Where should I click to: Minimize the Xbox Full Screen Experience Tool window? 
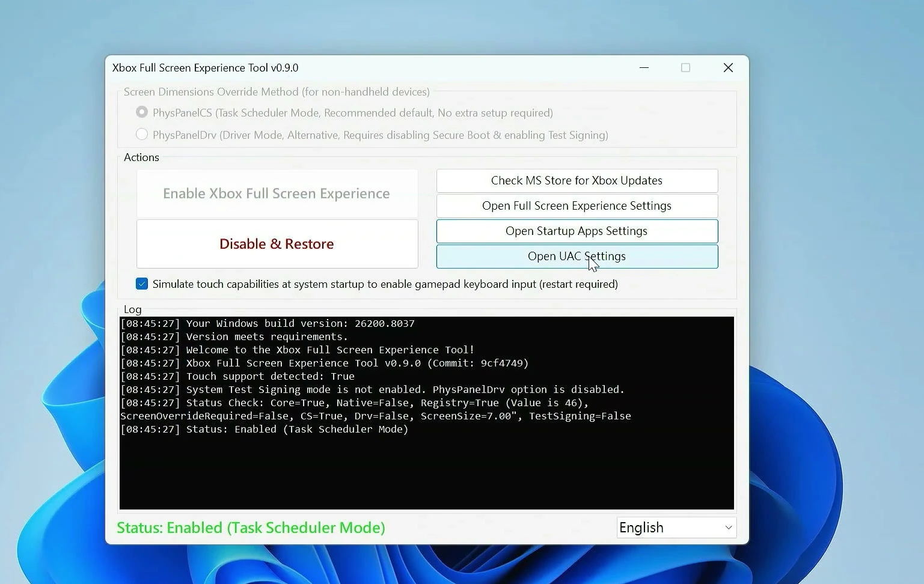point(644,68)
